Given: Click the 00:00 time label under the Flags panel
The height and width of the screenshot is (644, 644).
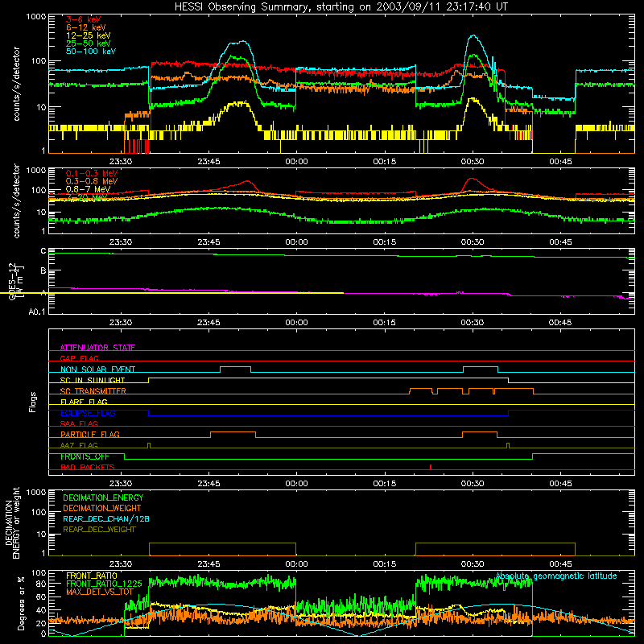Looking at the screenshot, I should [x=296, y=484].
